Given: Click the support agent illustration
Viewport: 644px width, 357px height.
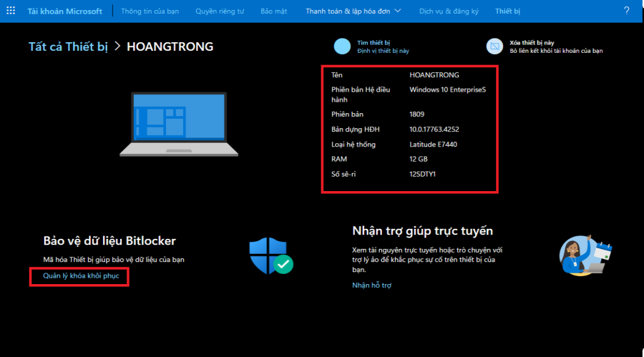Looking at the screenshot, I should tap(586, 255).
